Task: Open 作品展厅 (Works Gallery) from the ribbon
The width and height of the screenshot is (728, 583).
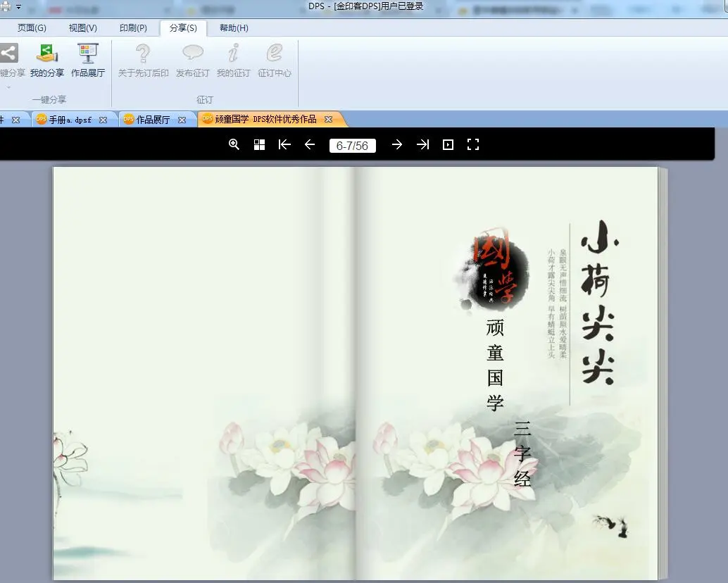Action: tap(88, 60)
